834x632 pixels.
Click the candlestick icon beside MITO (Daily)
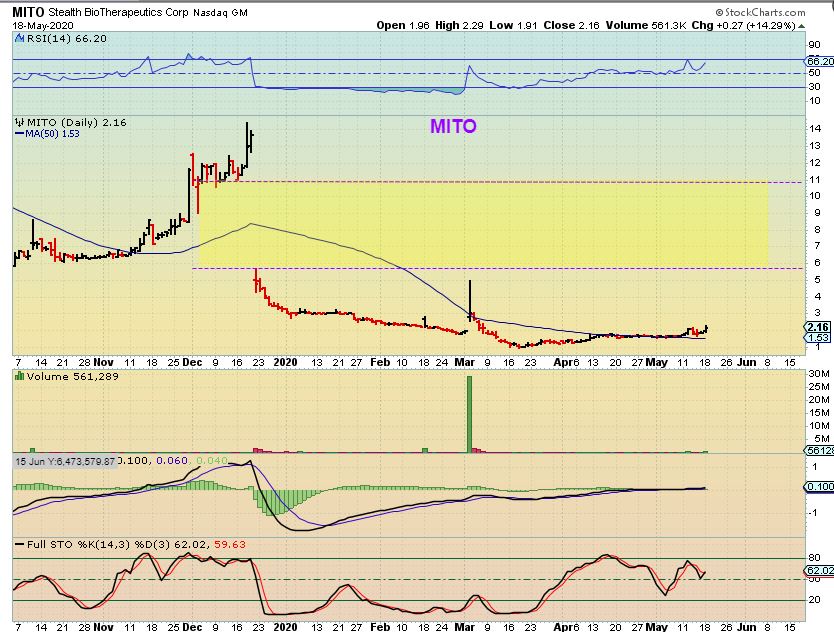click(20, 122)
